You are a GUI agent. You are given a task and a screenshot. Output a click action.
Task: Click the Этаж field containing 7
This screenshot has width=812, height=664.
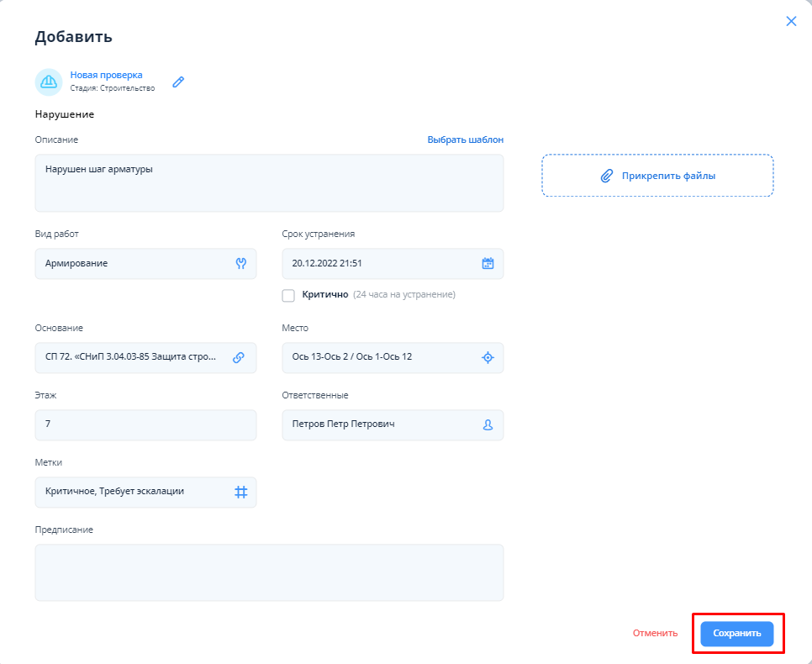pyautogui.click(x=145, y=424)
